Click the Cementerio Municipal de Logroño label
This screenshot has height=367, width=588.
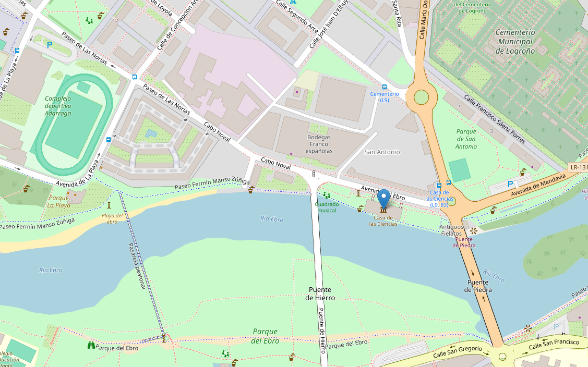[515, 42]
